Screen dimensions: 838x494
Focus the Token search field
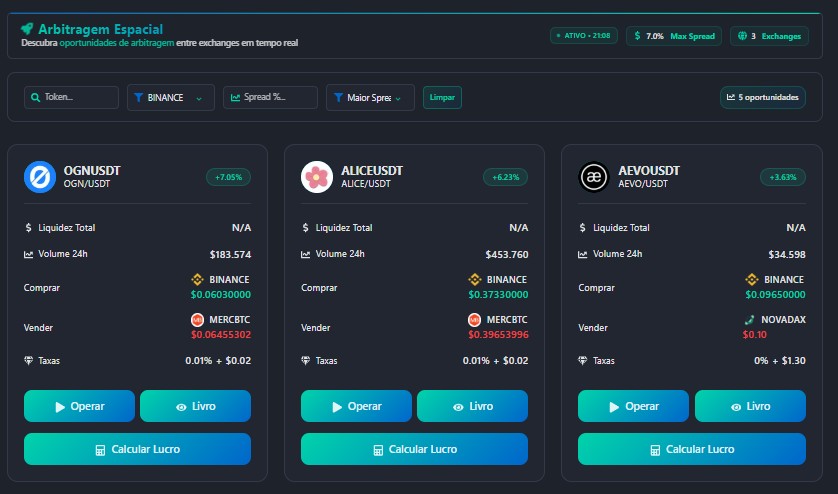(x=70, y=98)
